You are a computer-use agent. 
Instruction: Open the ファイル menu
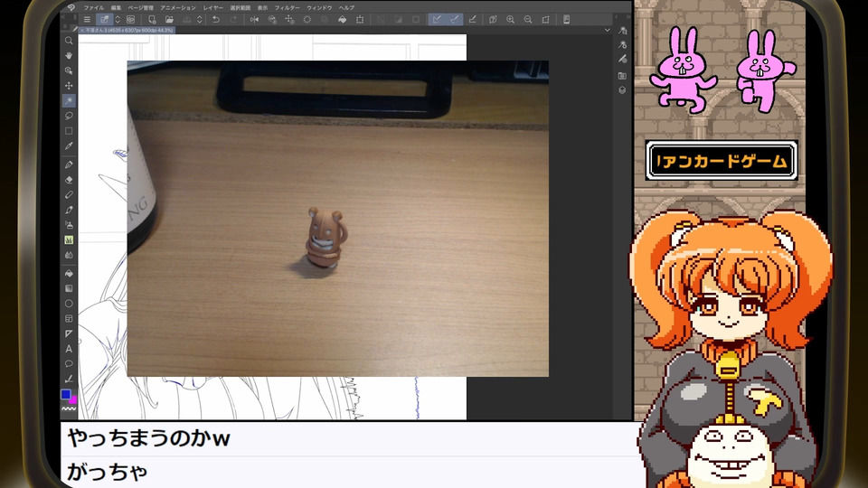tap(93, 8)
